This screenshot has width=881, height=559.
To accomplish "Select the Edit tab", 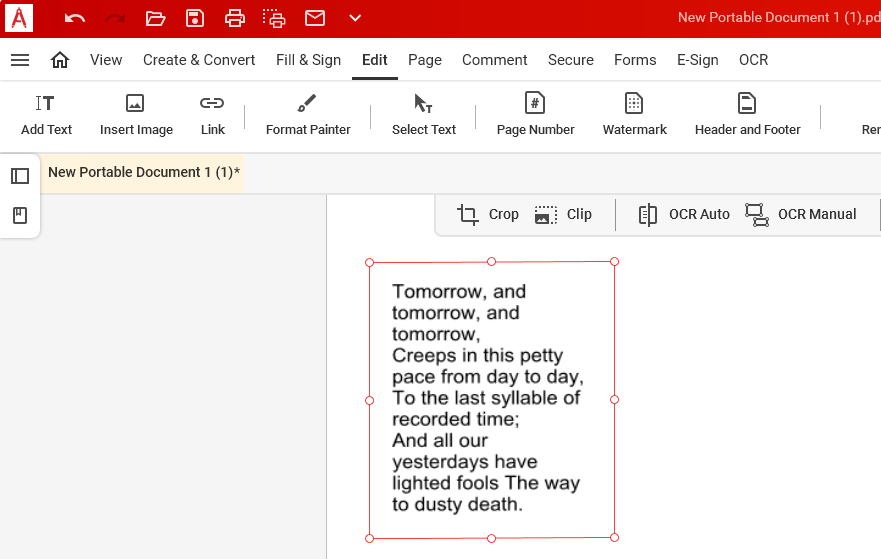I will point(375,60).
